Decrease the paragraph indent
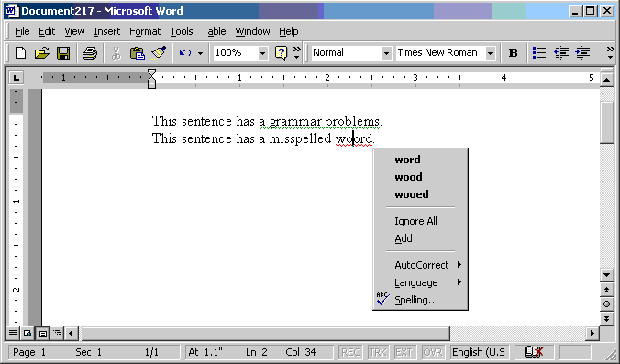Image resolution: width=620 pixels, height=364 pixels. 561,52
